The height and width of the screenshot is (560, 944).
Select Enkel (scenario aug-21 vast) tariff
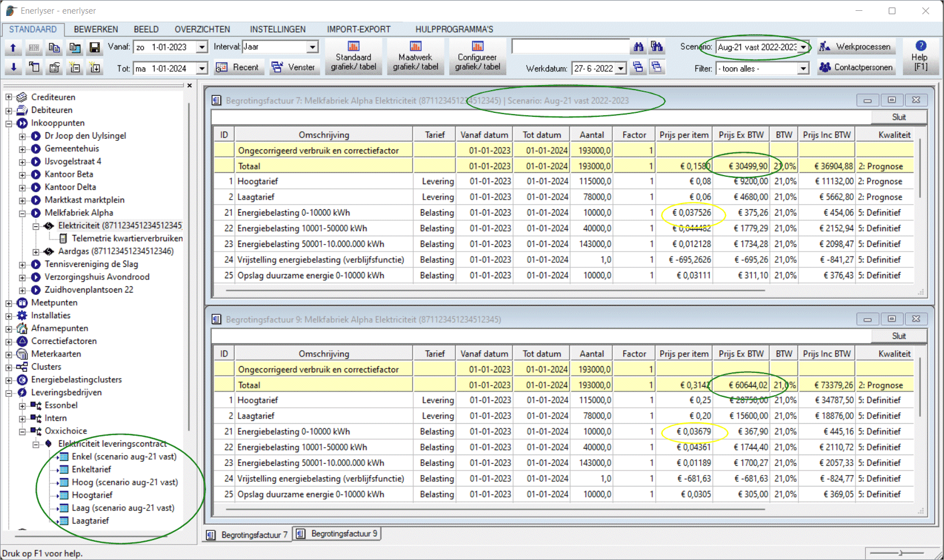(124, 457)
